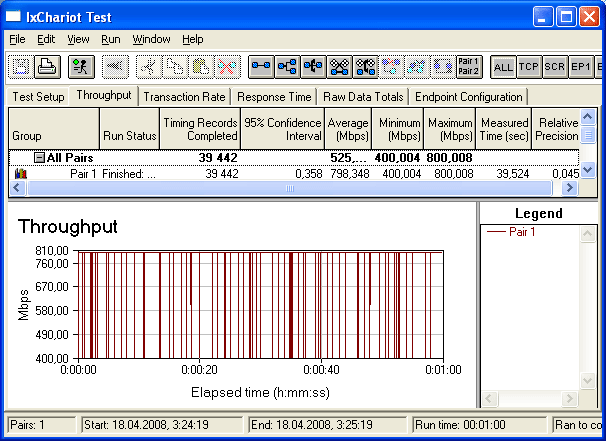Open the File menu
606x441 pixels.
tap(17, 39)
